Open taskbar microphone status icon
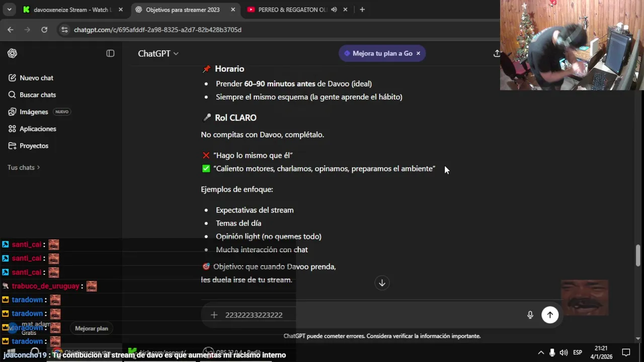The height and width of the screenshot is (362, 644). click(552, 352)
